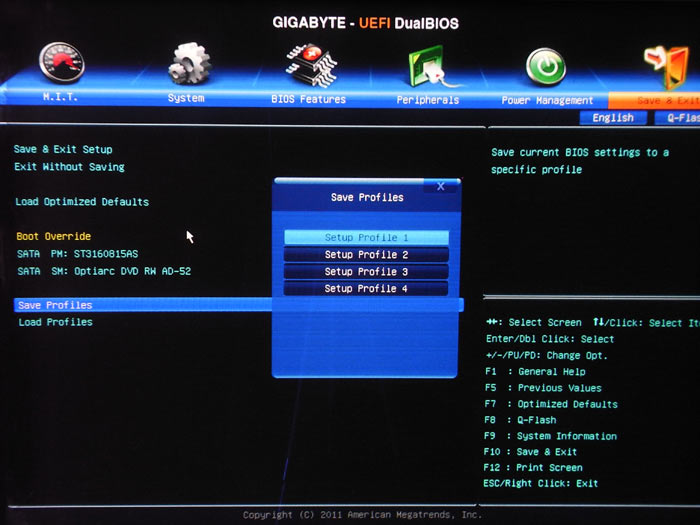Click the 'F12 : Print Screen' help line
The image size is (700, 525).
click(533, 467)
